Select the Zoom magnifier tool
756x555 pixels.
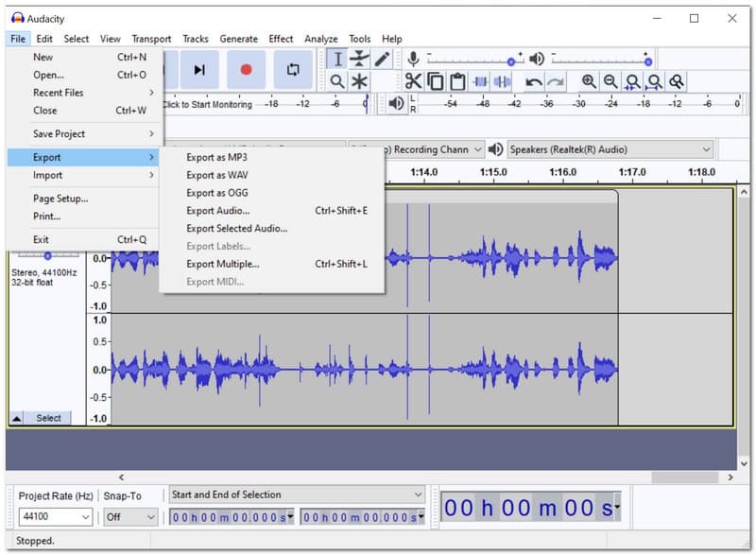tap(337, 81)
